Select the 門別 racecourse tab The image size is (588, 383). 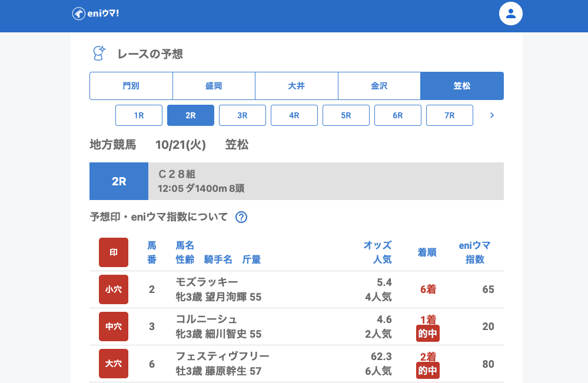(131, 86)
